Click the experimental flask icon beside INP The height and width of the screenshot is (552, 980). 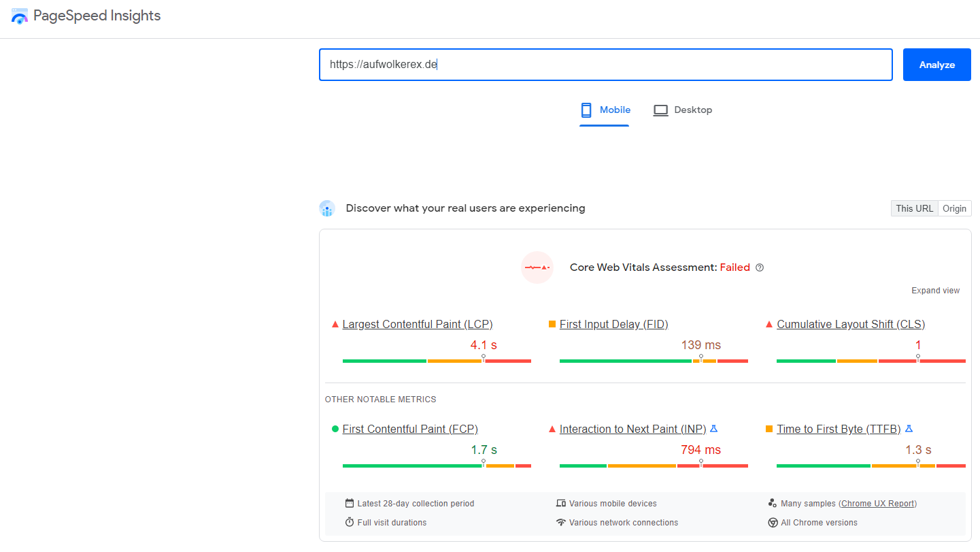(713, 429)
